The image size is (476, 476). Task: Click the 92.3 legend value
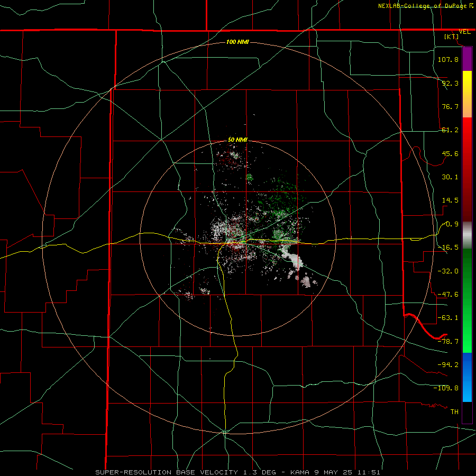(450, 83)
